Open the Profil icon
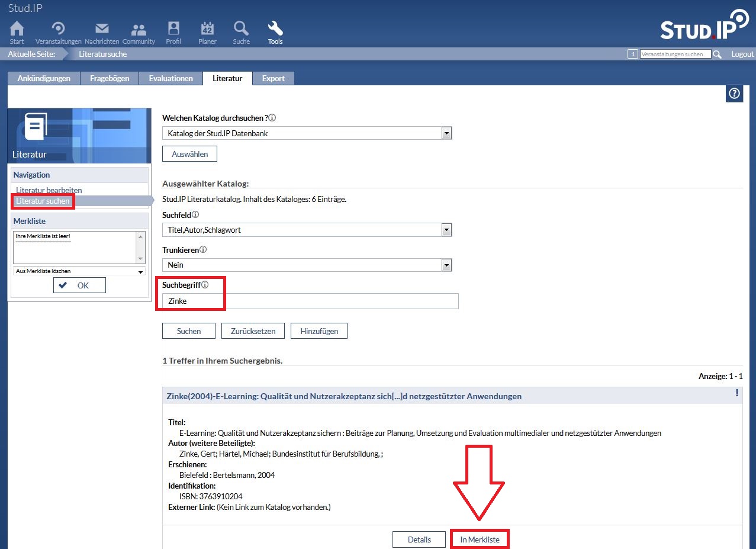Image resolution: width=756 pixels, height=549 pixels. [x=173, y=30]
